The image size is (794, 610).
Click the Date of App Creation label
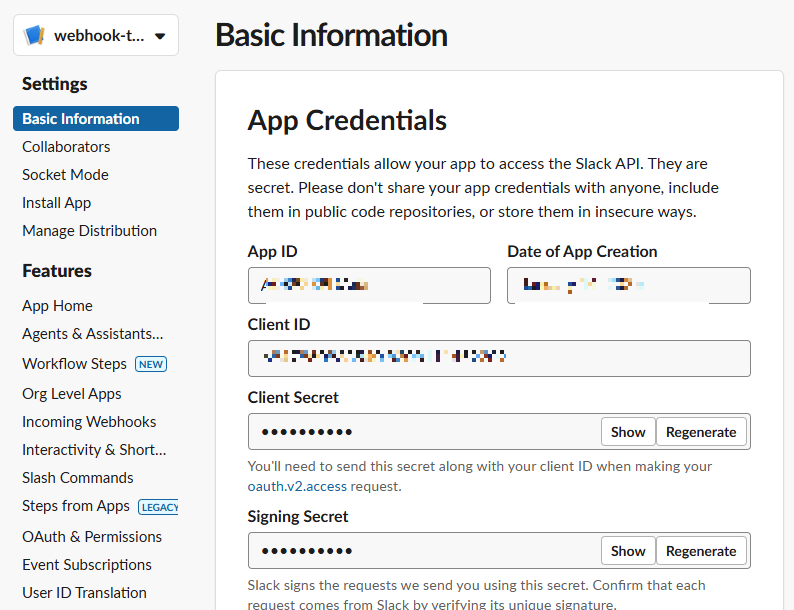point(582,252)
